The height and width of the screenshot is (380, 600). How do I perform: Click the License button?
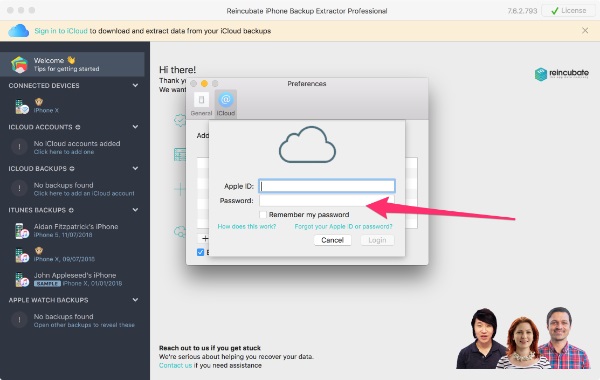(568, 11)
